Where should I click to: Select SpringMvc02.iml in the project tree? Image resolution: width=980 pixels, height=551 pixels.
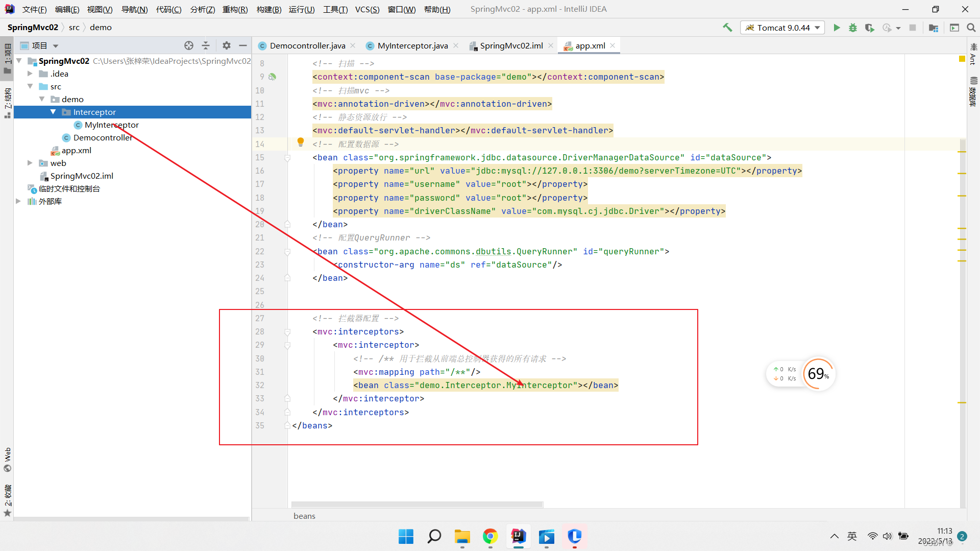click(82, 176)
